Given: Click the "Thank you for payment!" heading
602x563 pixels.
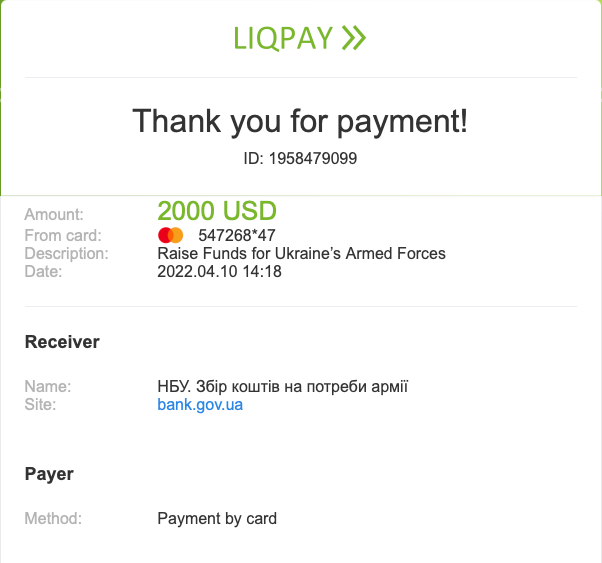Looking at the screenshot, I should [x=300, y=122].
